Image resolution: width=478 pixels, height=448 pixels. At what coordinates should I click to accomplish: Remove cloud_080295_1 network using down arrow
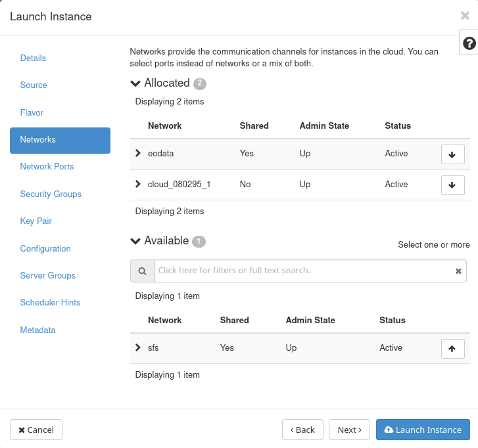pos(452,185)
